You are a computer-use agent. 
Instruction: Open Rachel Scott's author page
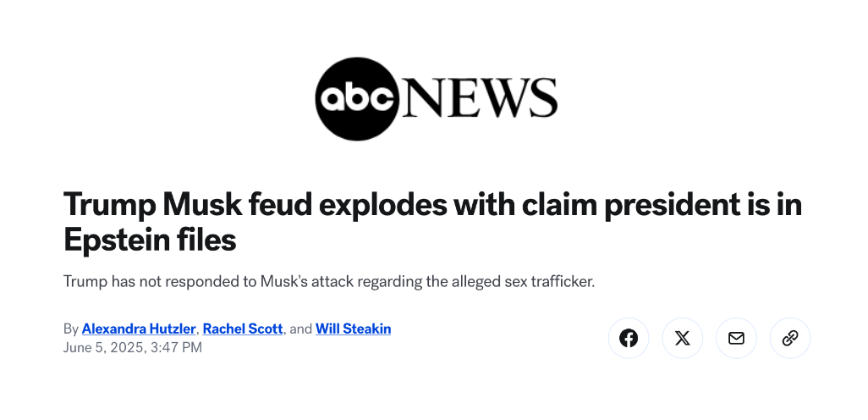243,329
